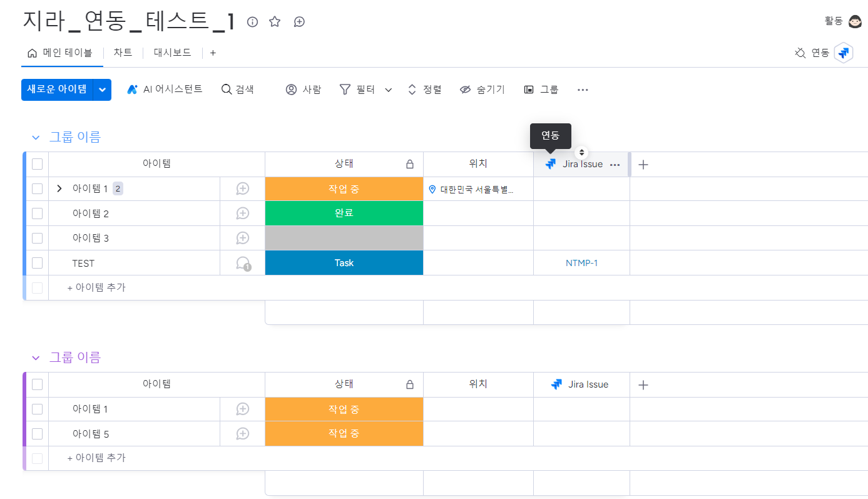This screenshot has height=499, width=868.
Task: Change 작업 중 status of 아이템 5
Action: [x=344, y=433]
